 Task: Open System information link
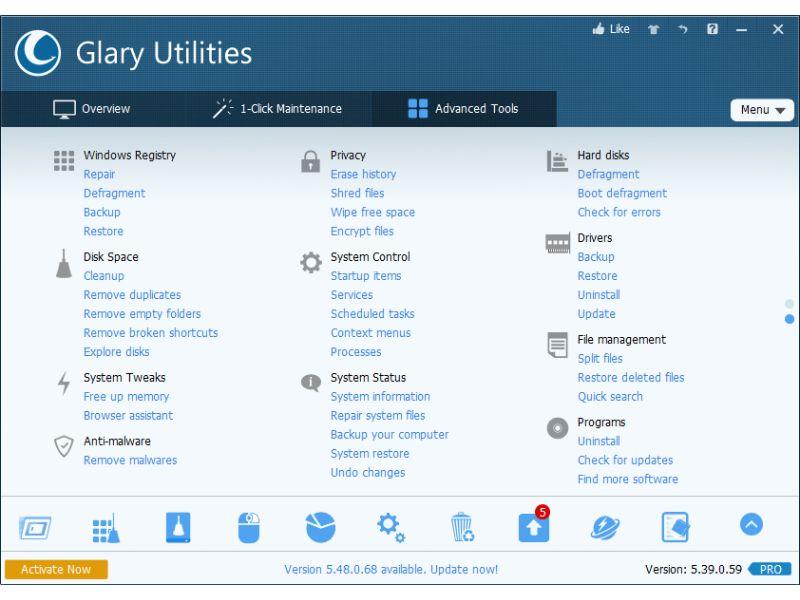coord(380,396)
